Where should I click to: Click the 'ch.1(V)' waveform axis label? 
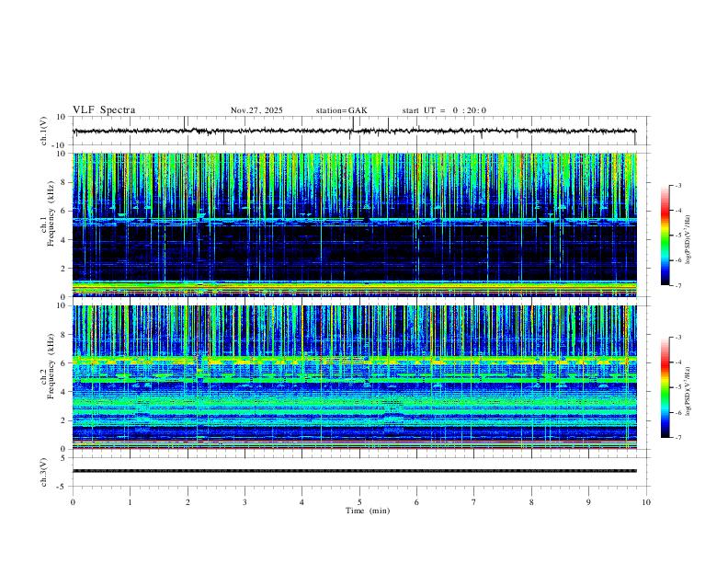[44, 131]
